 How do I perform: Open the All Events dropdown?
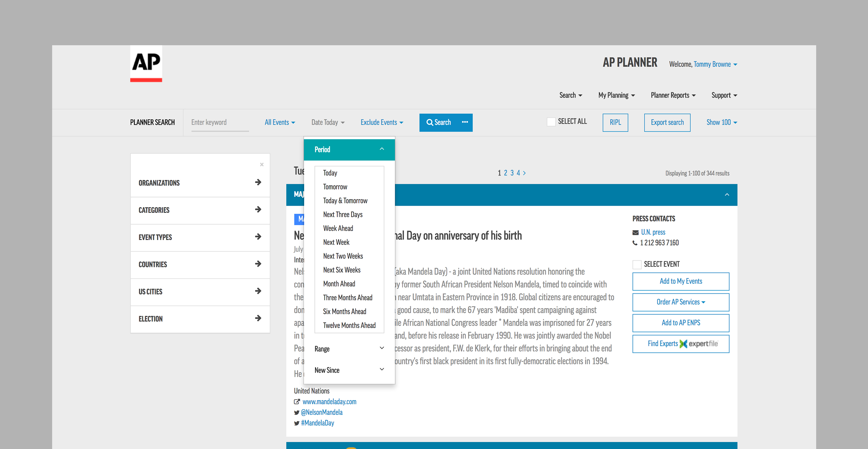click(x=280, y=122)
